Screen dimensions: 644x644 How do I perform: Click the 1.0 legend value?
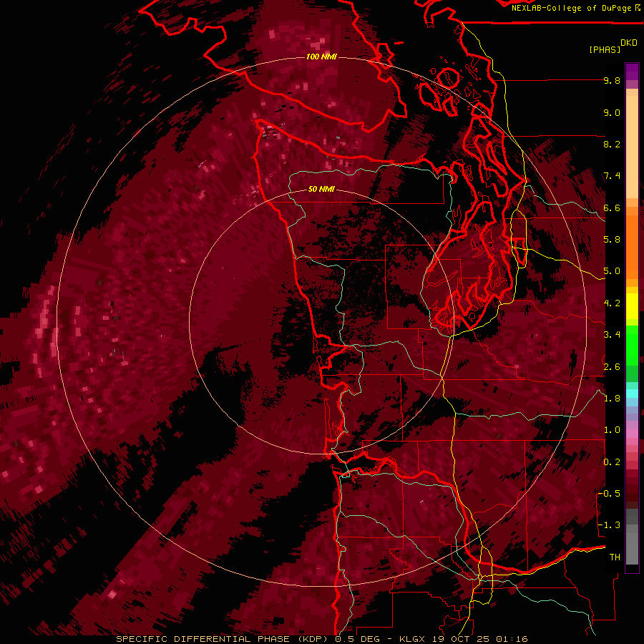tap(612, 431)
